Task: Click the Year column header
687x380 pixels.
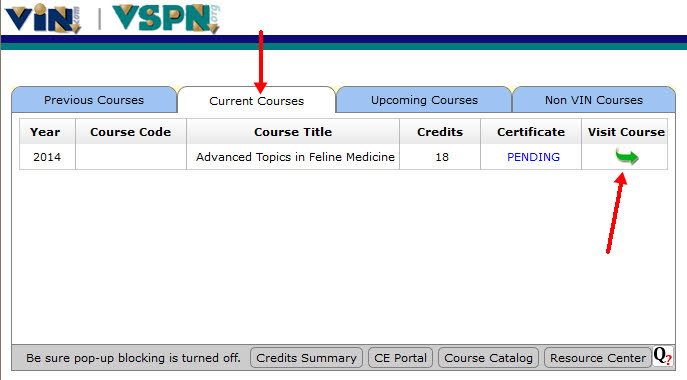Action: pyautogui.click(x=47, y=131)
